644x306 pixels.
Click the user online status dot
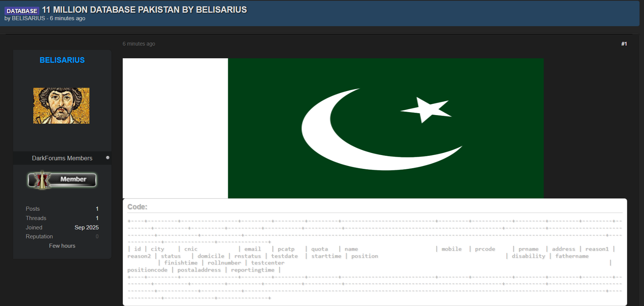(x=108, y=158)
